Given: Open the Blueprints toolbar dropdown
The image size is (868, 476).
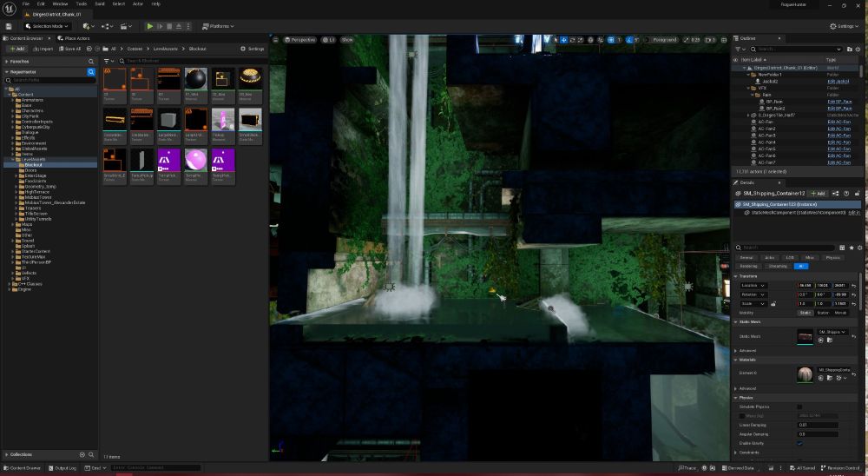Looking at the screenshot, I should click(x=107, y=26).
